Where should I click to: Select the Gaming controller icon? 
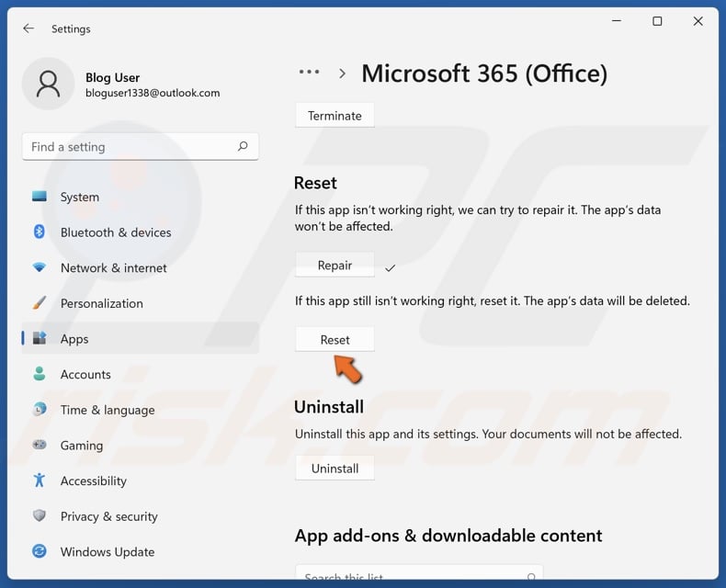tap(40, 445)
